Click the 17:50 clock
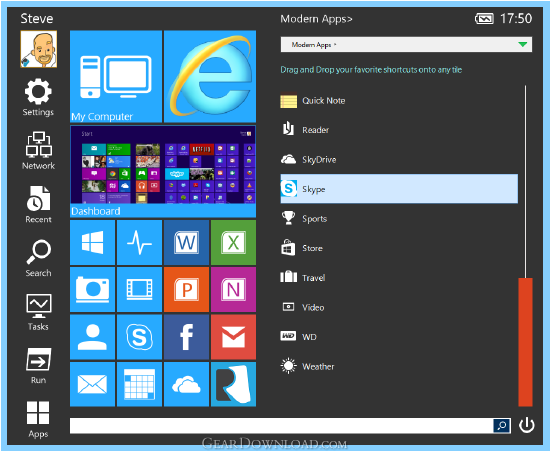The image size is (551, 452). [x=516, y=19]
